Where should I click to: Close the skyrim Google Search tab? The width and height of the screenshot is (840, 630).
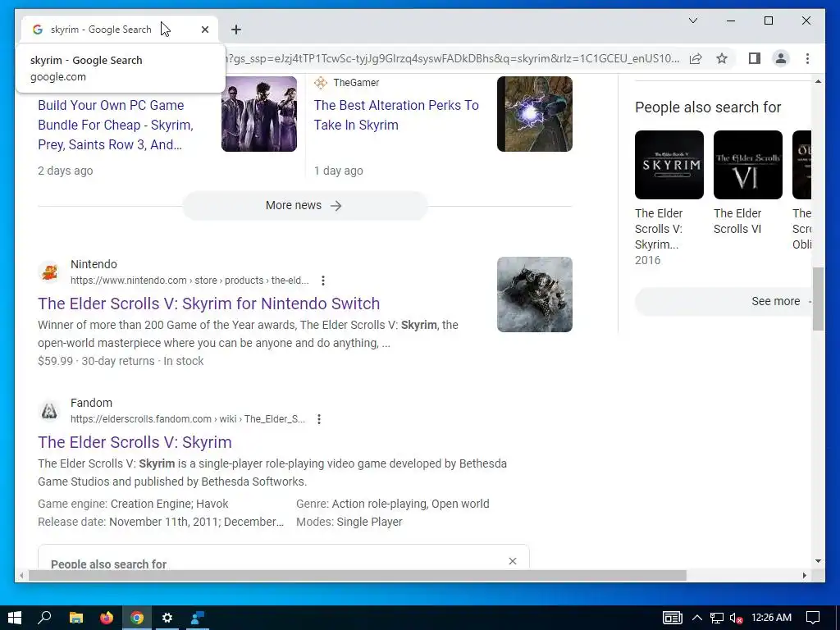(x=204, y=30)
